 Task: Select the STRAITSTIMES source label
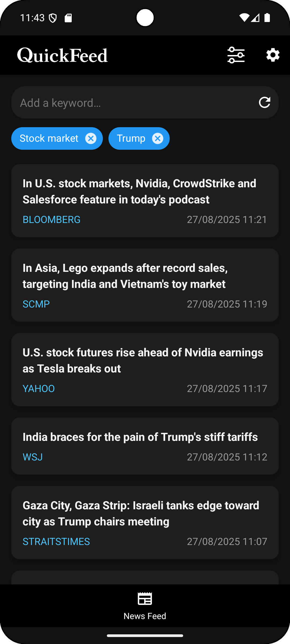tap(56, 542)
